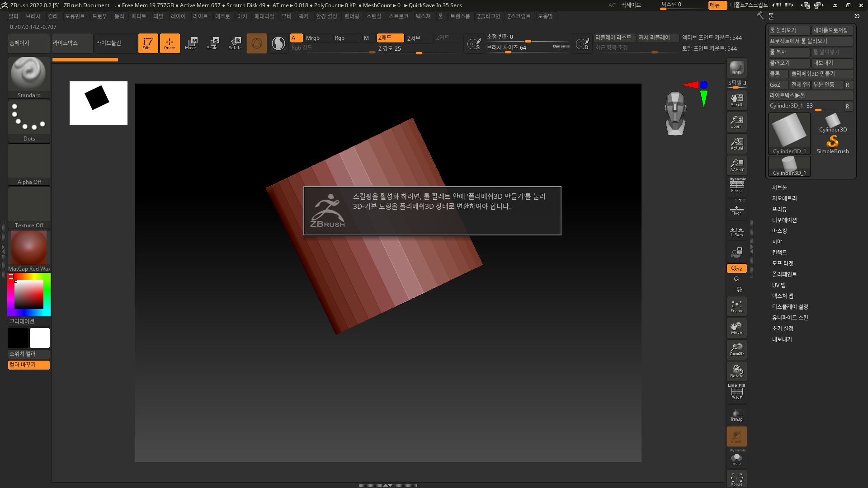Viewport: 868px width, 488px height.
Task: Expand the 서브툴 subpalette
Action: [779, 188]
